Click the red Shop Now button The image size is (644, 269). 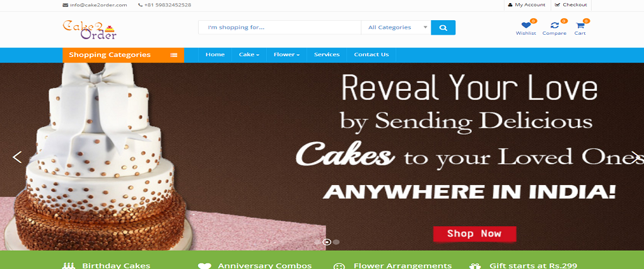[474, 234]
